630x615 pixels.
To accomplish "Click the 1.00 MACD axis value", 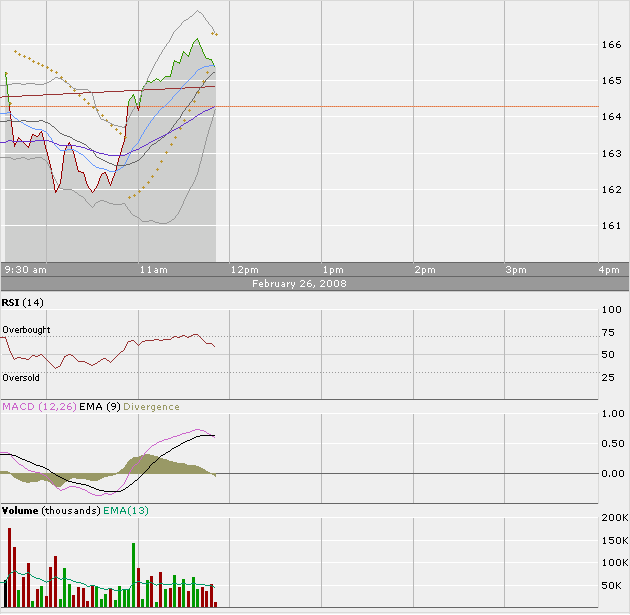I will tap(612, 414).
